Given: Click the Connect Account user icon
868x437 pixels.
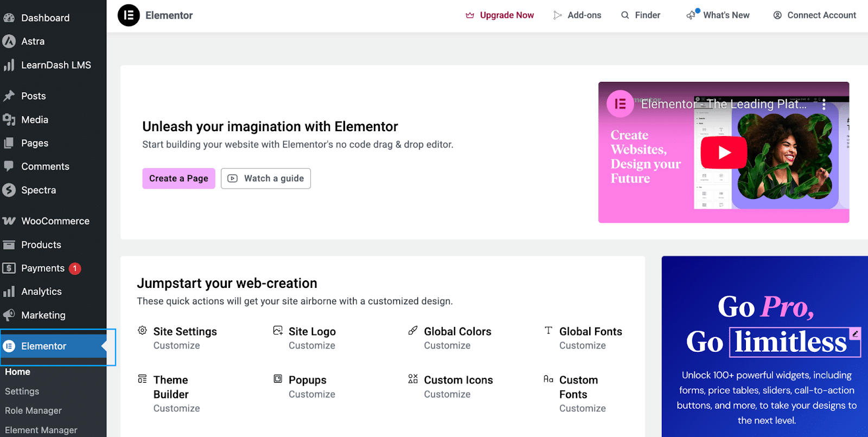Looking at the screenshot, I should coord(777,15).
